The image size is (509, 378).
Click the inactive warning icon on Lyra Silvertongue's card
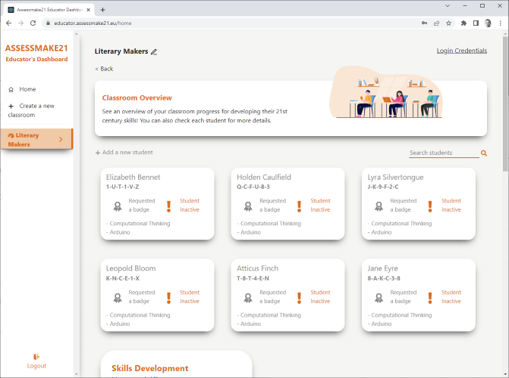pyautogui.click(x=430, y=206)
